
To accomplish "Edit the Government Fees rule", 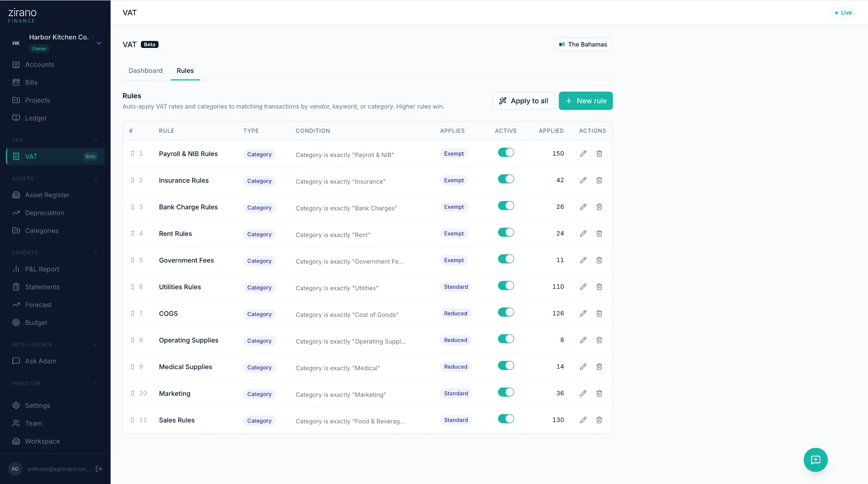I will point(583,260).
